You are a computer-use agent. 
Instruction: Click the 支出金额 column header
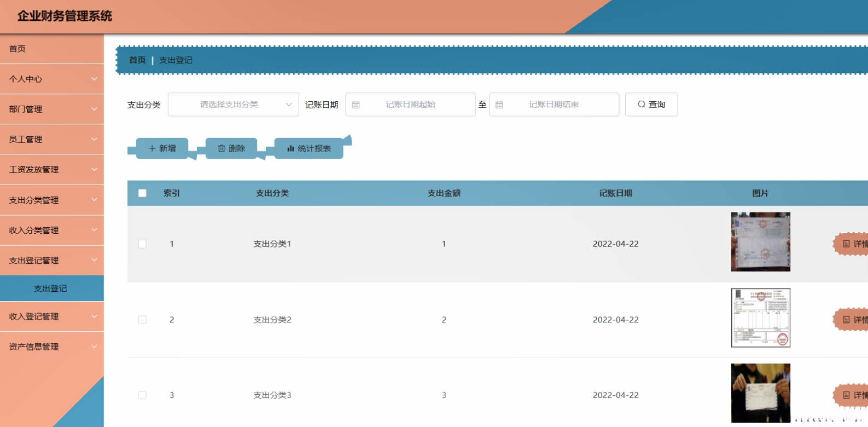tap(444, 193)
